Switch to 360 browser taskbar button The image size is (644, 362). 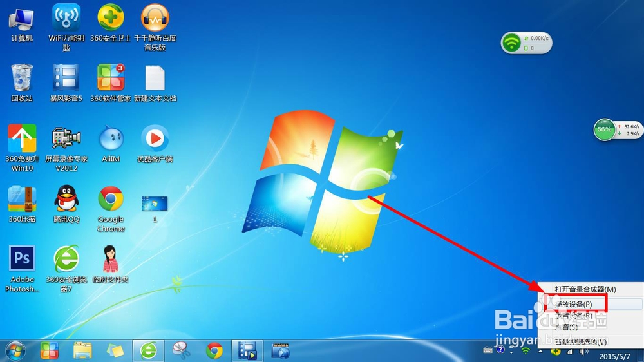tap(148, 351)
